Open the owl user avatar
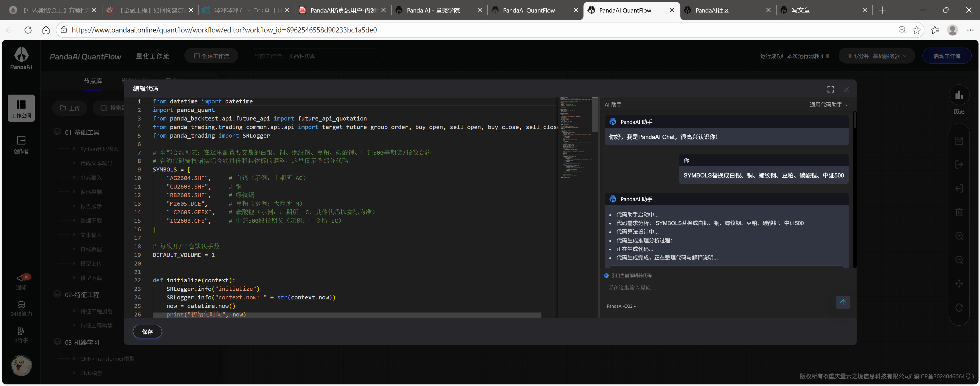Image resolution: width=980 pixels, height=386 pixels. point(21,365)
